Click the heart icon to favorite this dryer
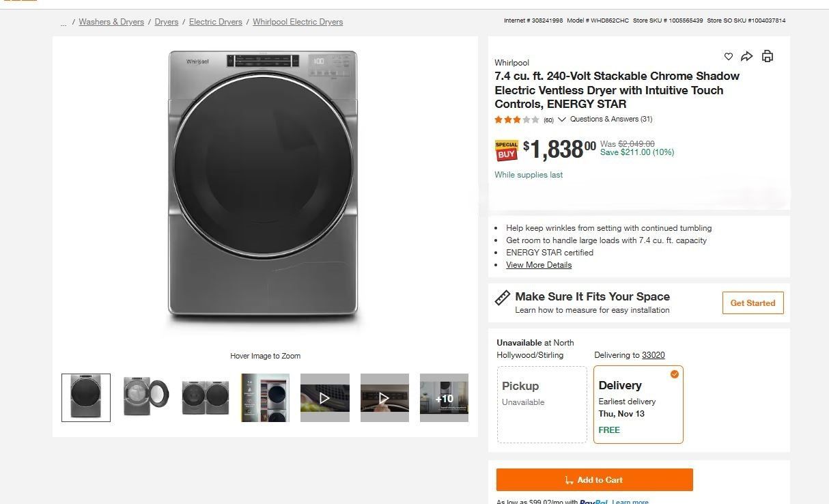The width and height of the screenshot is (829, 504). click(728, 57)
